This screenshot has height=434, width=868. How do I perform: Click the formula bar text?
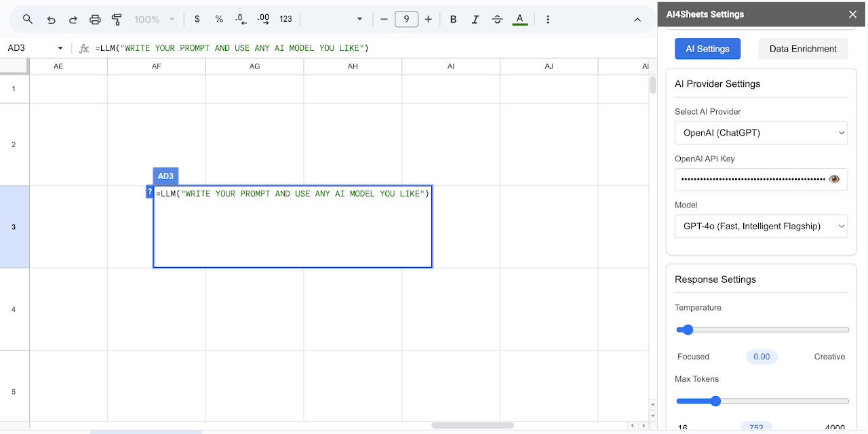point(232,48)
